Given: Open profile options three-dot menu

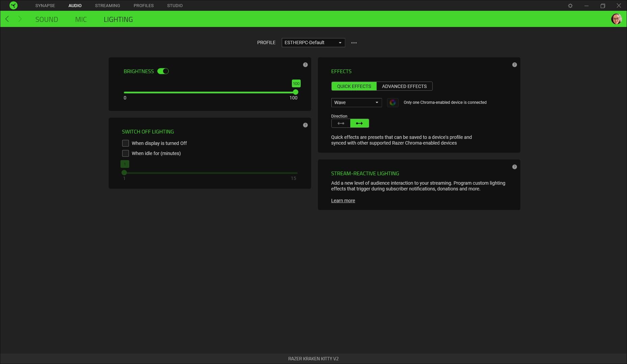Looking at the screenshot, I should tap(354, 43).
